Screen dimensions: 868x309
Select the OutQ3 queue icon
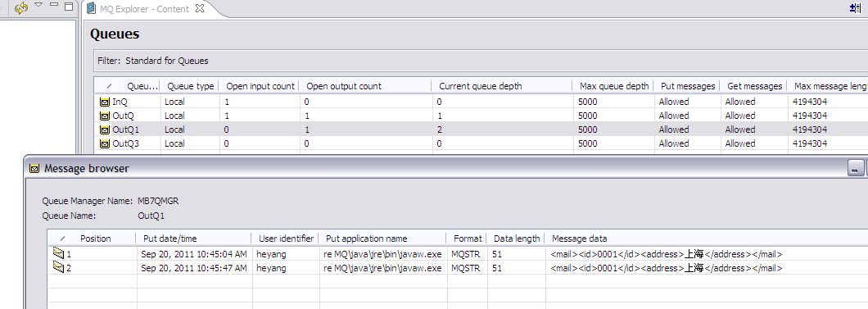click(x=105, y=143)
